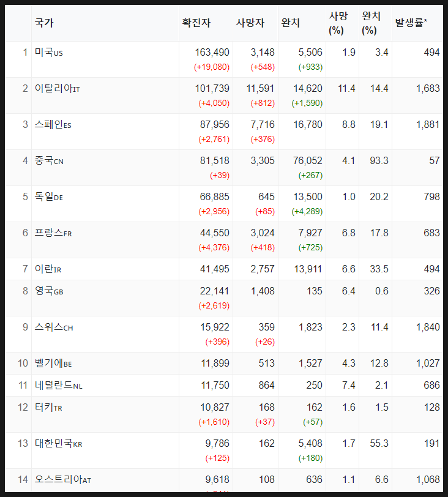Click the 사망자 column header
448x497 pixels.
click(250, 23)
